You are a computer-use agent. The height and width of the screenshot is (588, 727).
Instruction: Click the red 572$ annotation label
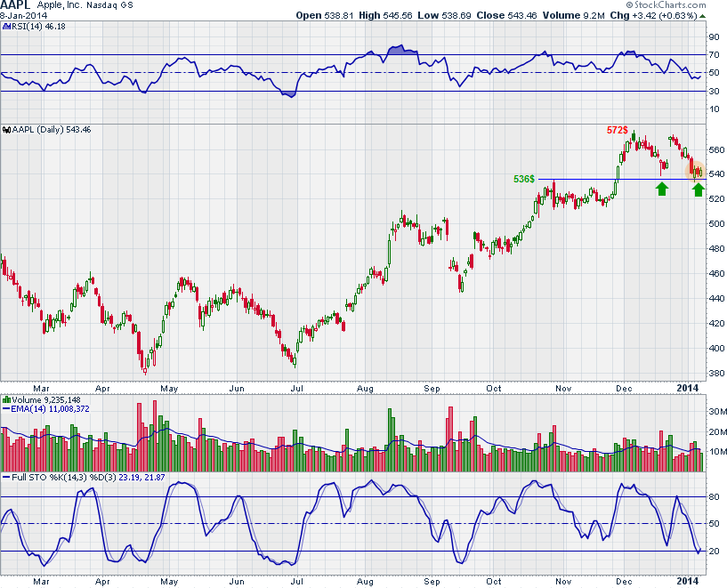click(618, 130)
